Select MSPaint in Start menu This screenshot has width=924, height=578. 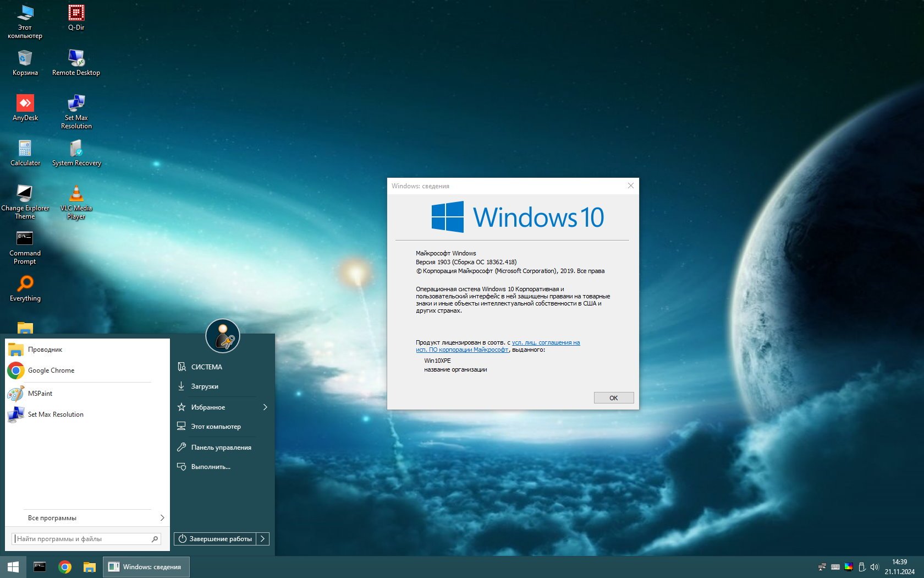(x=40, y=394)
